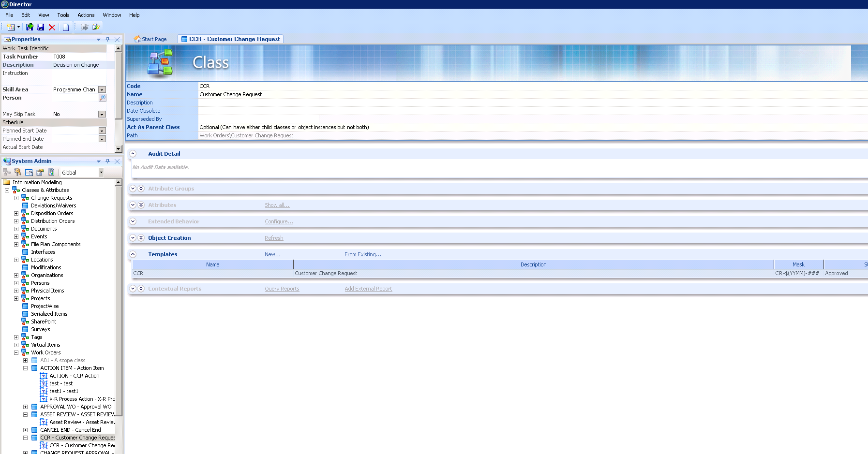Click the handshake icon in System Admin toolbar
Viewport: 868px width, 454px height.
pos(40,172)
